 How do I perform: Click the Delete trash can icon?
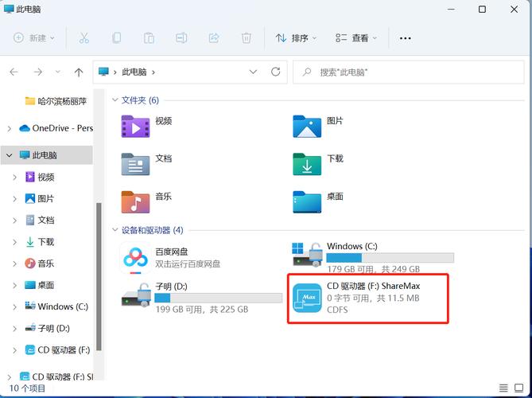(247, 38)
